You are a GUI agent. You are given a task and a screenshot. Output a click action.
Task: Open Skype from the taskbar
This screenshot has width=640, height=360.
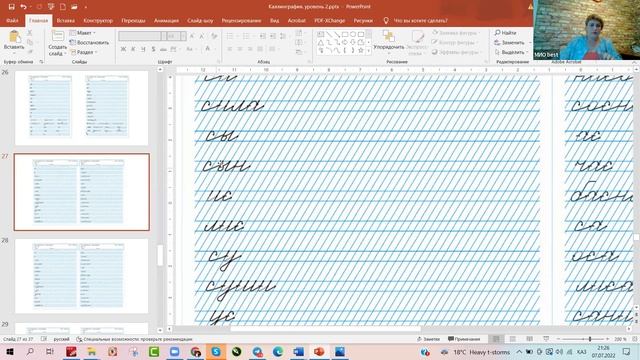pos(216,351)
